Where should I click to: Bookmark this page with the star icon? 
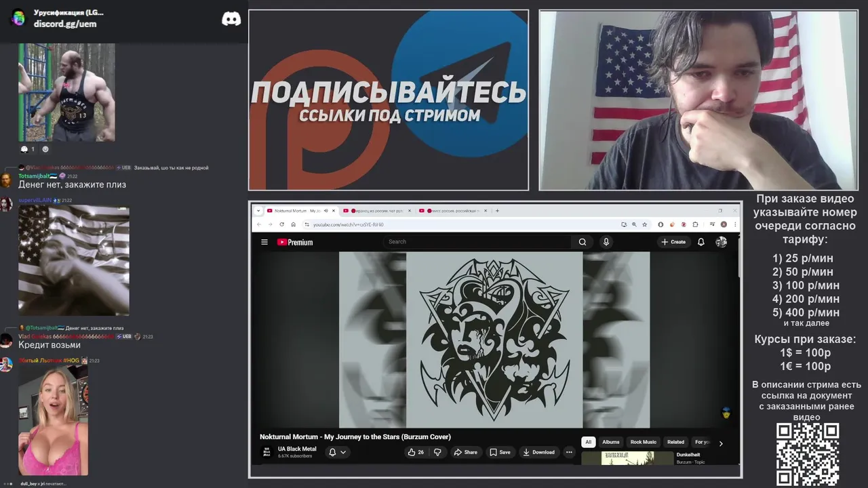click(x=644, y=224)
